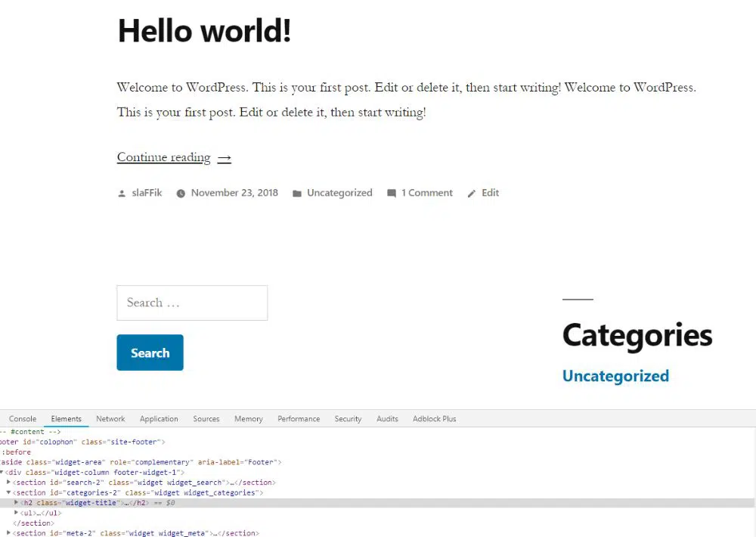Image resolution: width=756 pixels, height=537 pixels.
Task: Expand the search-2 section node
Action: (9, 483)
